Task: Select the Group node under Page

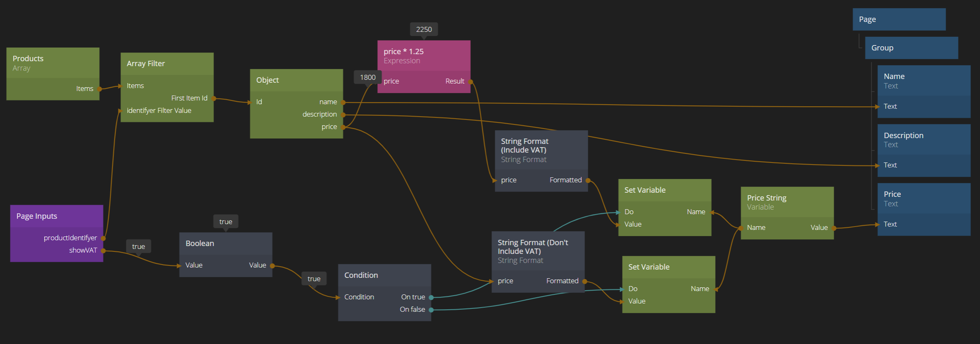Action: [911, 48]
